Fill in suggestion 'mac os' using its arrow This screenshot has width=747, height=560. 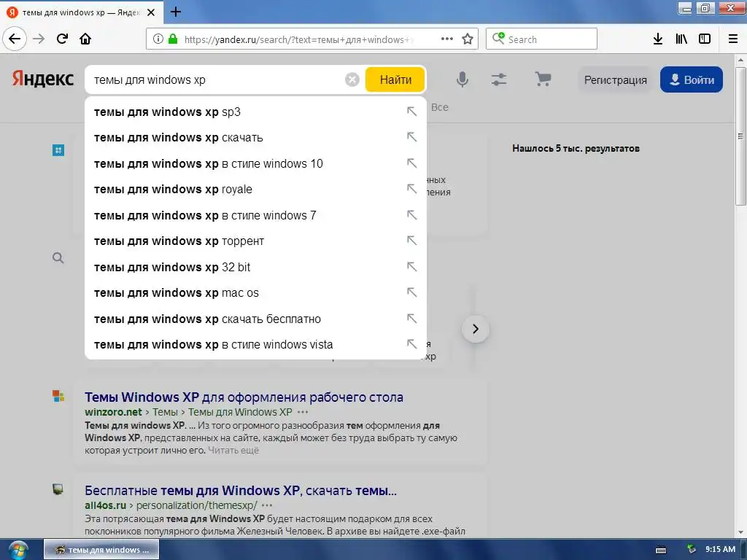coord(411,292)
